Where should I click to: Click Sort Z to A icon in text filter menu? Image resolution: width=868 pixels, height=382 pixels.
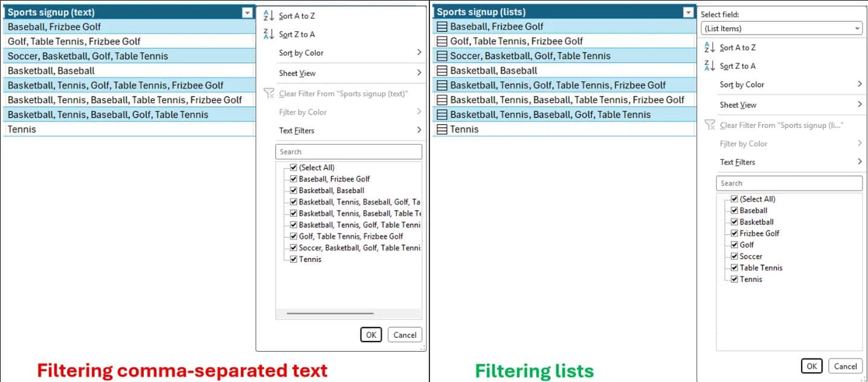(x=269, y=34)
